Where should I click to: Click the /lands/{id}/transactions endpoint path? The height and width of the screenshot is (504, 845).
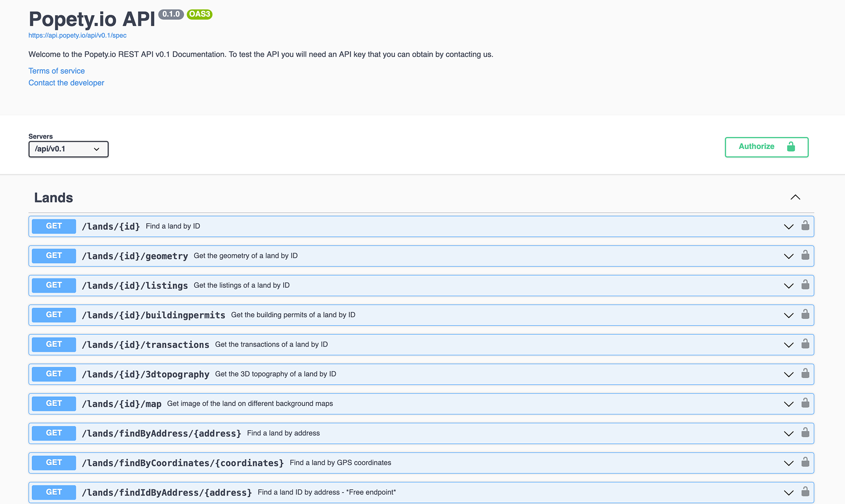(145, 345)
